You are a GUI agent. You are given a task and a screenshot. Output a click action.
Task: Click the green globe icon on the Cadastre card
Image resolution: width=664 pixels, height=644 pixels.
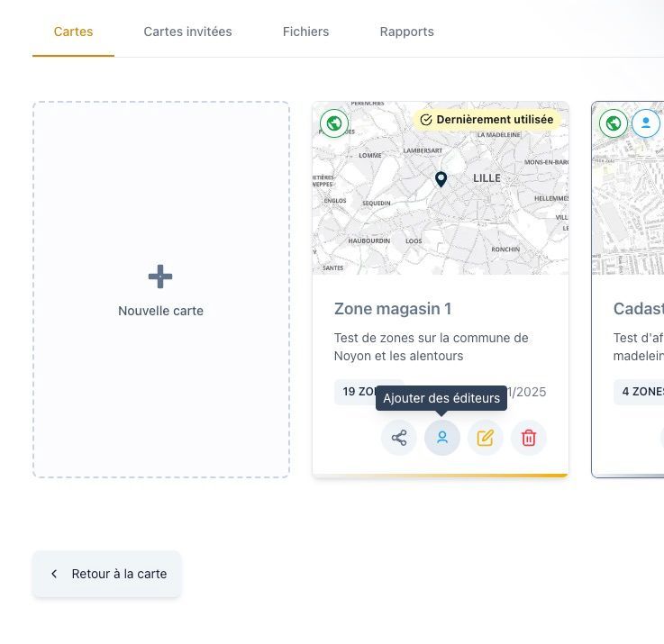(x=614, y=123)
